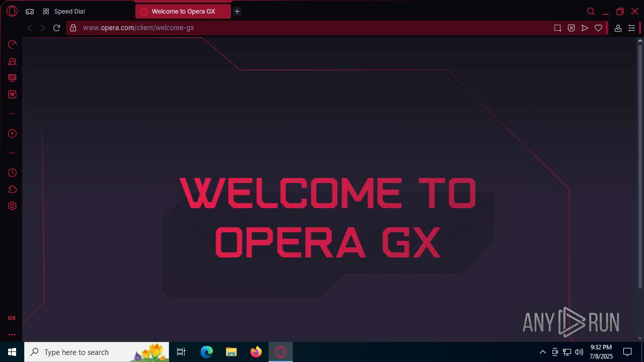Viewport: 644px width, 362px height.
Task: Launch Microsoft Edge from taskbar
Action: (207, 352)
